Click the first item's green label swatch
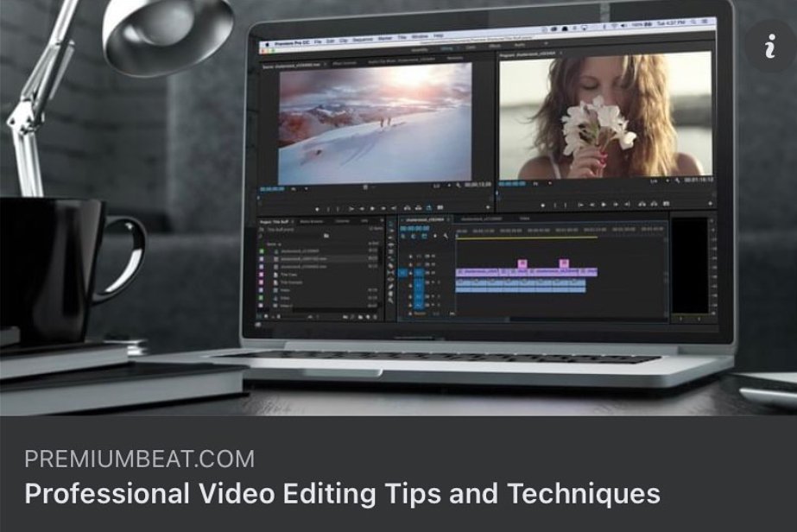This screenshot has height=532, width=797. pos(262,250)
